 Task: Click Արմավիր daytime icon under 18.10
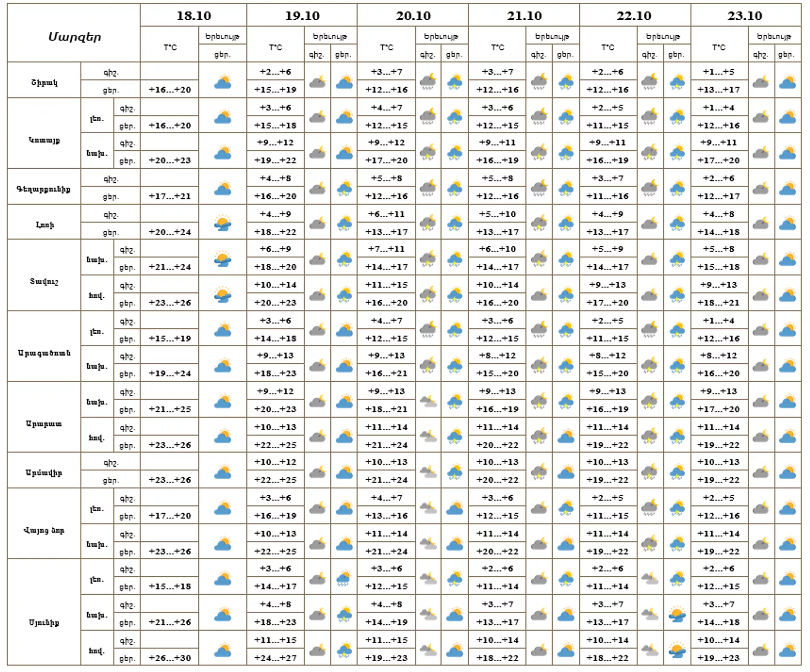[222, 472]
